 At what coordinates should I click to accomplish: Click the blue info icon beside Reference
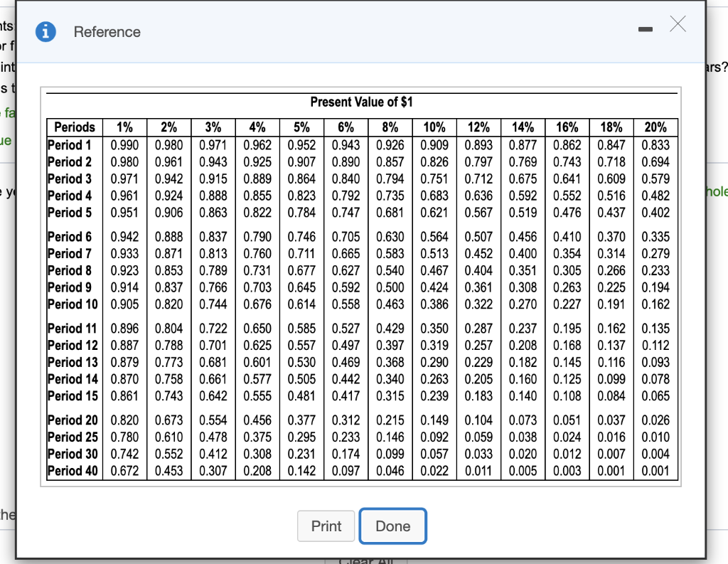(x=45, y=31)
